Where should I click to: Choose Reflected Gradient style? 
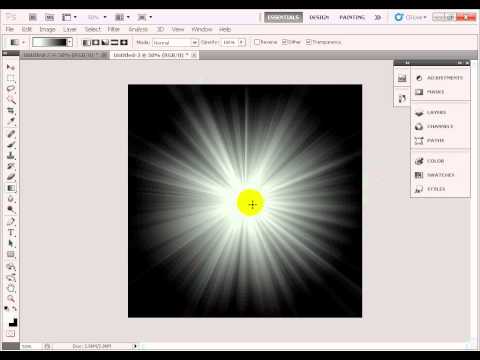point(114,42)
